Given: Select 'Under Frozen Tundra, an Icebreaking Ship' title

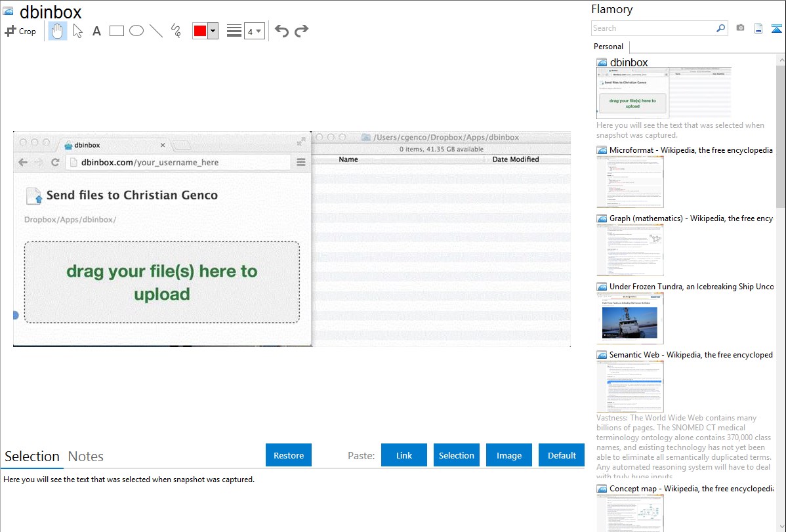Looking at the screenshot, I should [692, 287].
